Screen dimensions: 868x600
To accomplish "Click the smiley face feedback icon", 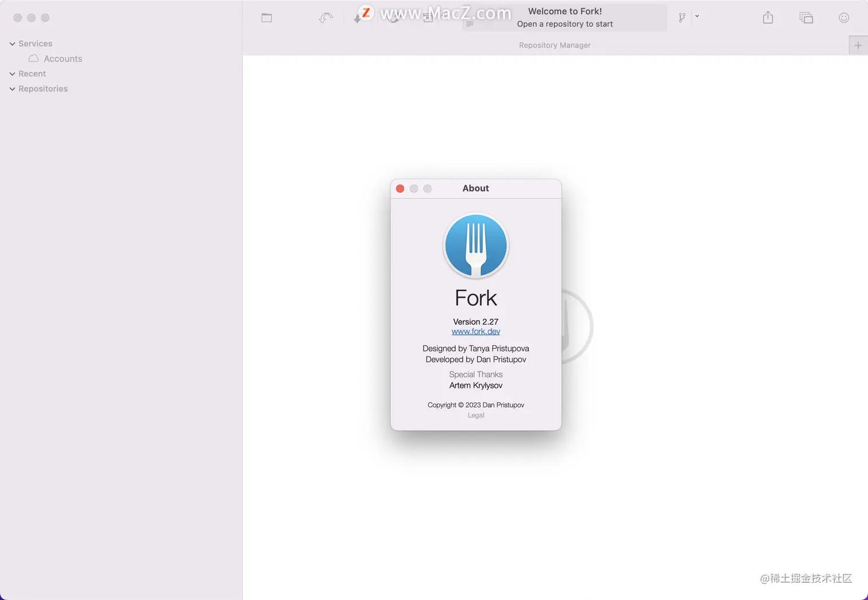I will click(x=844, y=18).
